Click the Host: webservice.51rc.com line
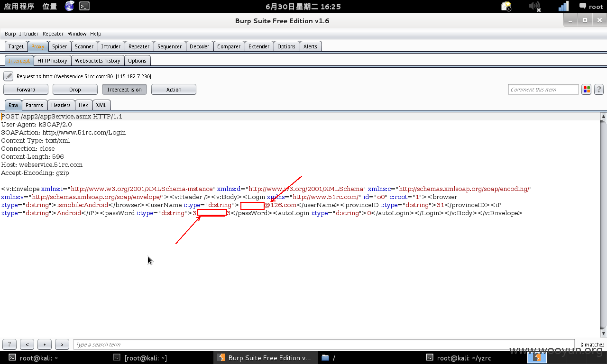 (42, 165)
